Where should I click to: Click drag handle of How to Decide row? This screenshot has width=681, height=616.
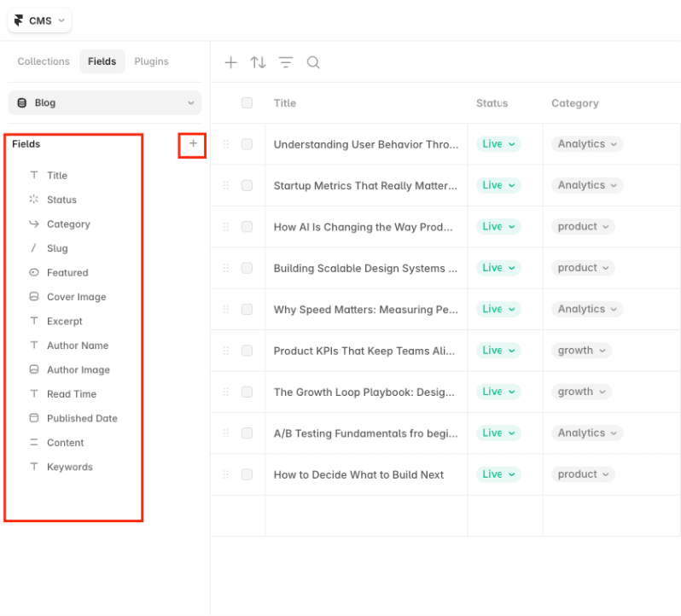pyautogui.click(x=226, y=474)
